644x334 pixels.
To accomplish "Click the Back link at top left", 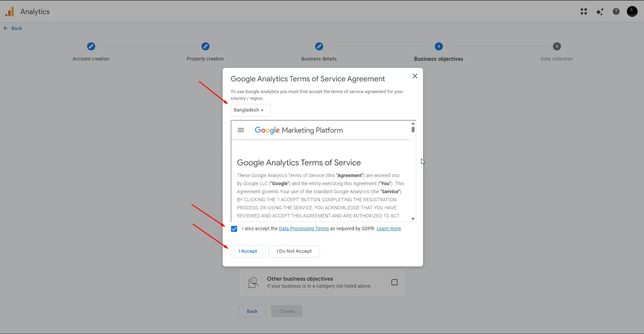I will 13,29.
